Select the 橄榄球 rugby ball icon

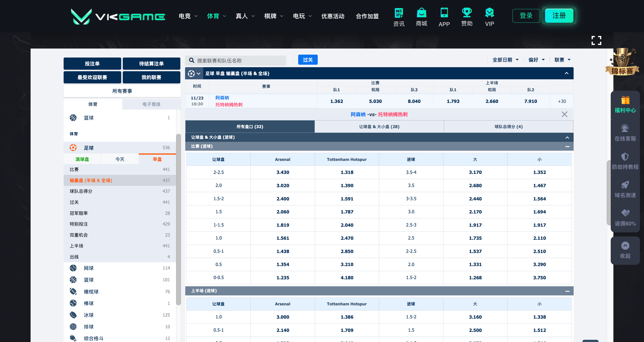[x=73, y=291]
